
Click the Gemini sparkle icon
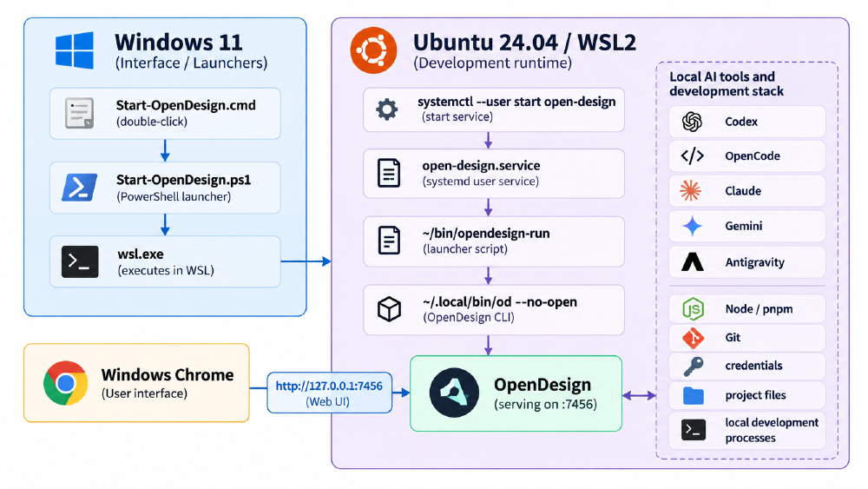click(x=692, y=226)
